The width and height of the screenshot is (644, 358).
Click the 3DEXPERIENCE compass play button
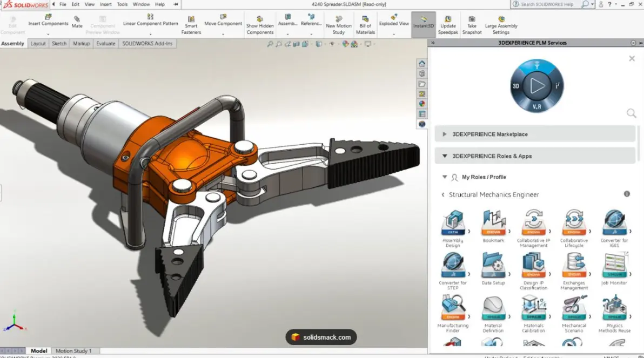click(x=537, y=86)
